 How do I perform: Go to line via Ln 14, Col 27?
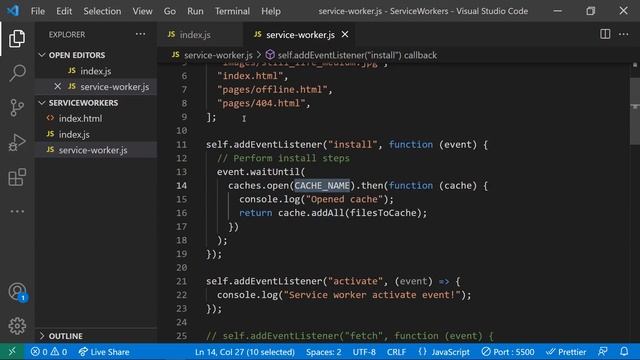click(244, 351)
